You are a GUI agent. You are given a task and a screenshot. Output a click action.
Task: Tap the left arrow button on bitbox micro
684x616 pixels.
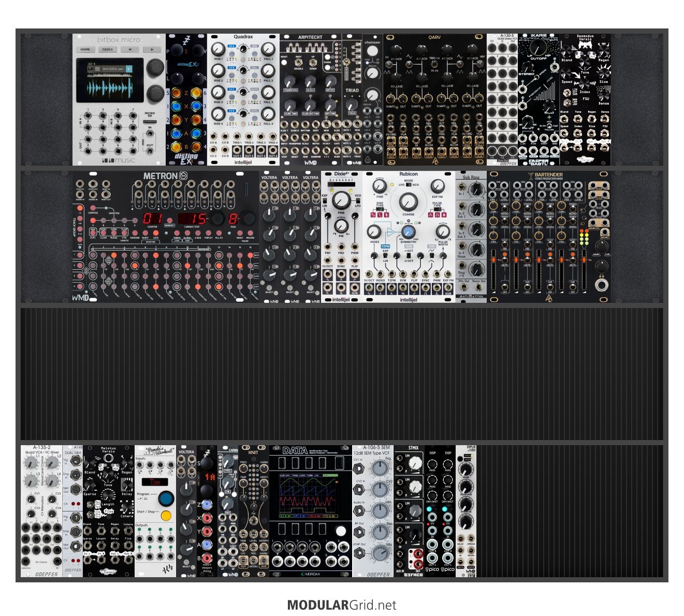(x=129, y=50)
